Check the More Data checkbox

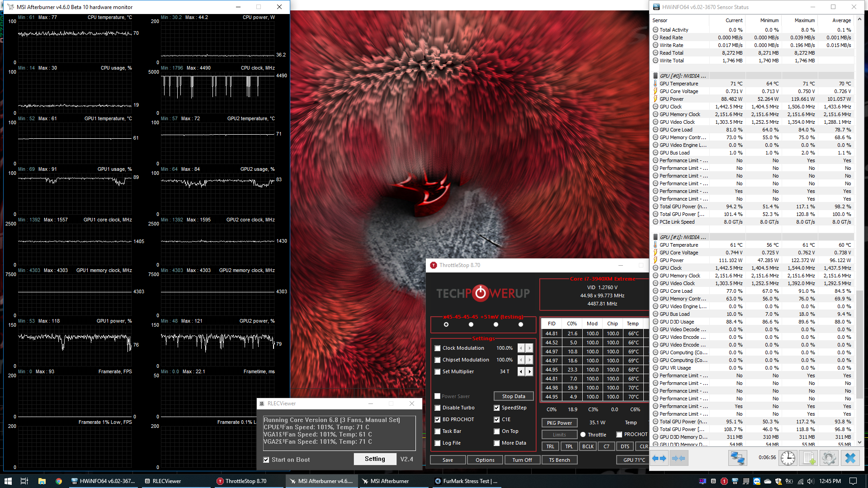pos(497,443)
